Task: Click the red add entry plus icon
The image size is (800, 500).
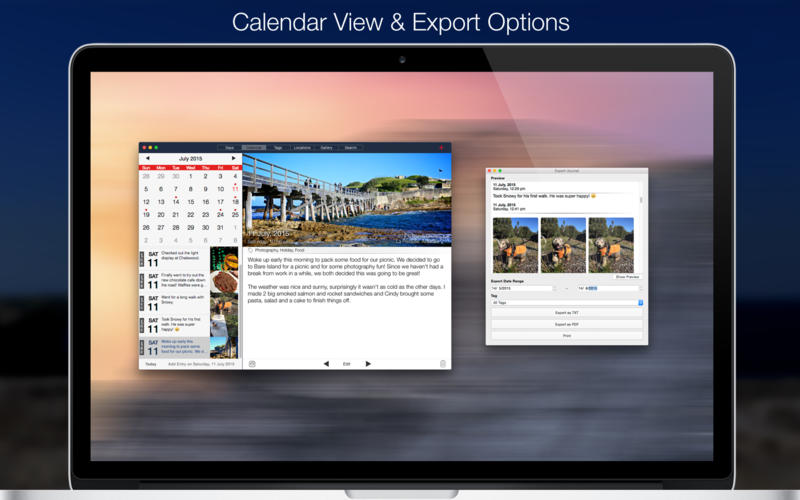Action: point(441,147)
